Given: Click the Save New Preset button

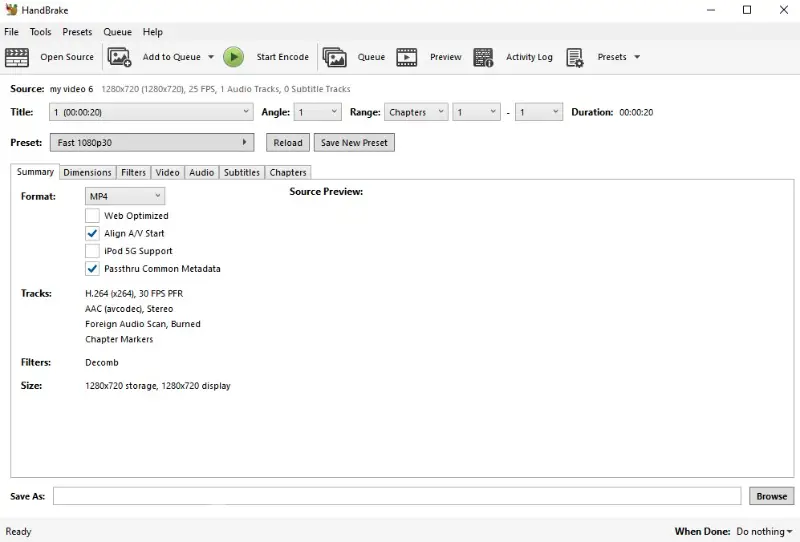Looking at the screenshot, I should (x=354, y=142).
